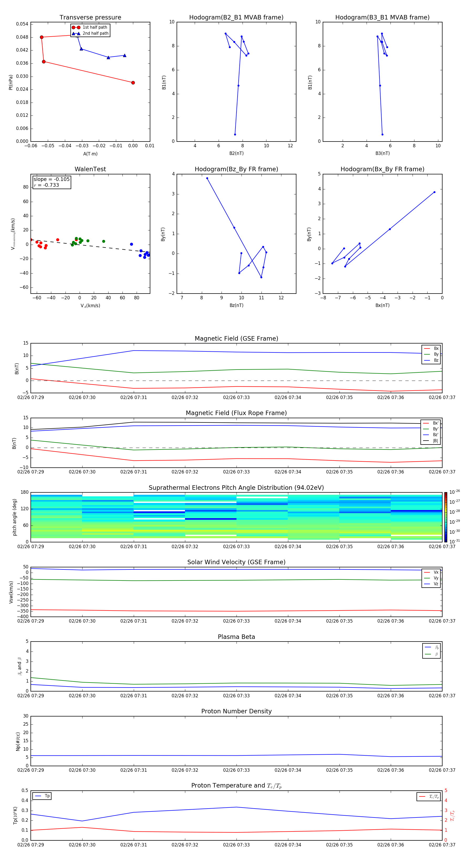
Task: Click the Bx entry in GSE legend
Action: point(431,349)
